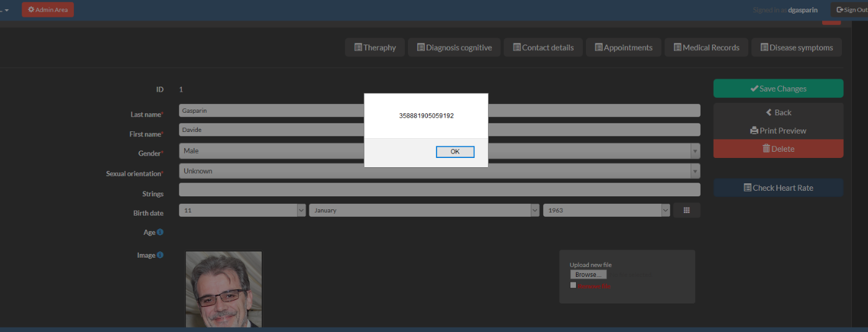Open the birth date calendar picker
The image size is (868, 332).
coord(687,210)
